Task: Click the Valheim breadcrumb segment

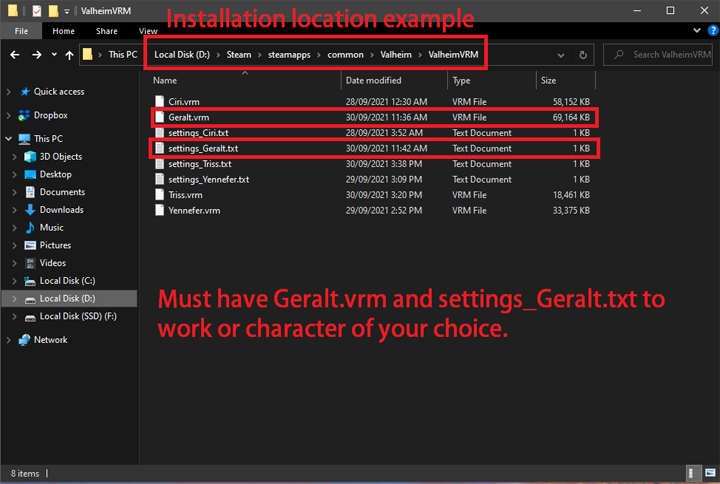Action: [396, 55]
